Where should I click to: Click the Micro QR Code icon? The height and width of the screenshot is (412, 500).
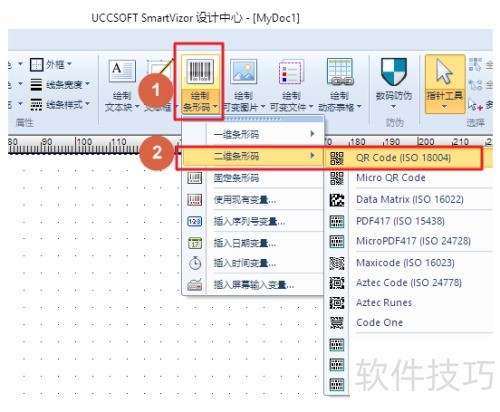[x=337, y=178]
